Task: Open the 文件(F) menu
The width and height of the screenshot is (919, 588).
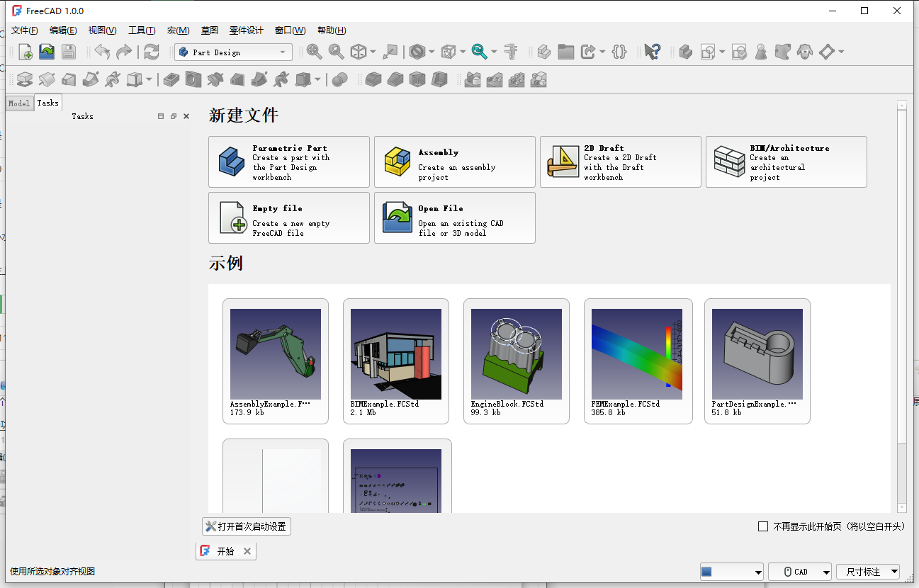Action: point(25,30)
